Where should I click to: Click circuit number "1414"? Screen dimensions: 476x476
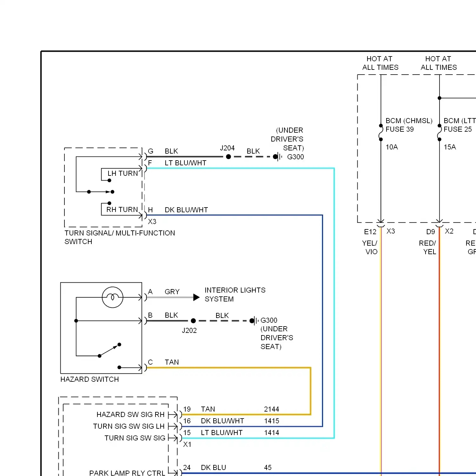[x=272, y=433]
